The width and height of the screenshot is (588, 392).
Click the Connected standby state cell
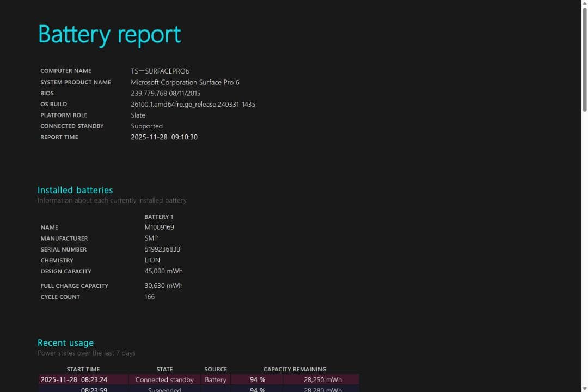164,380
